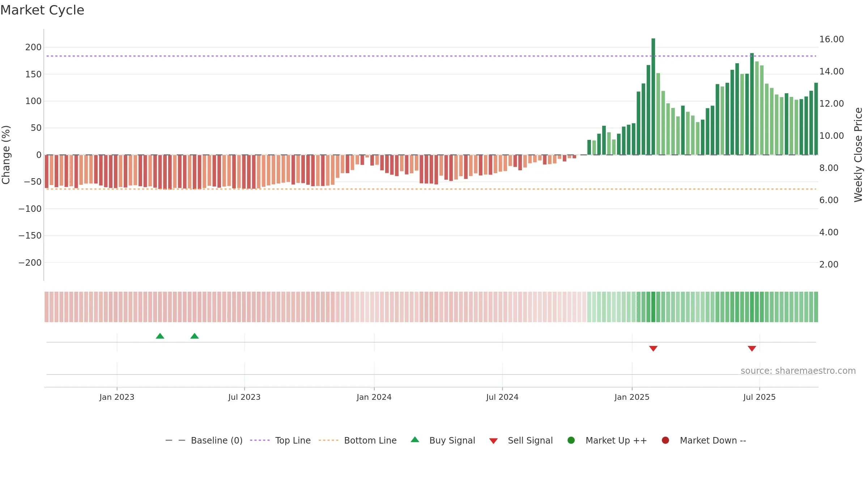Click the 10.00 price tick label

tap(831, 136)
